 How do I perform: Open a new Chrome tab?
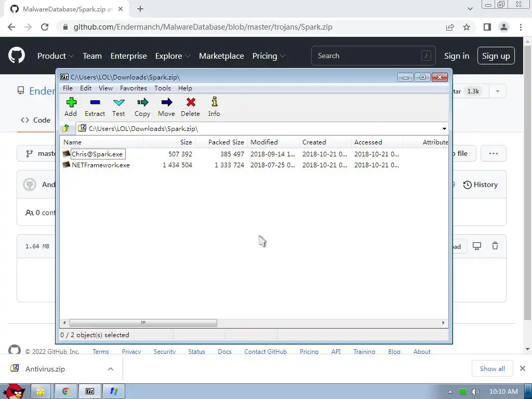[140, 9]
